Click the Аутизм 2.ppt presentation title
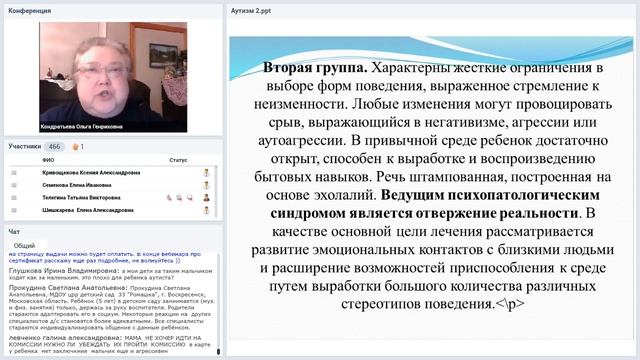Image resolution: width=640 pixels, height=360 pixels. [251, 11]
